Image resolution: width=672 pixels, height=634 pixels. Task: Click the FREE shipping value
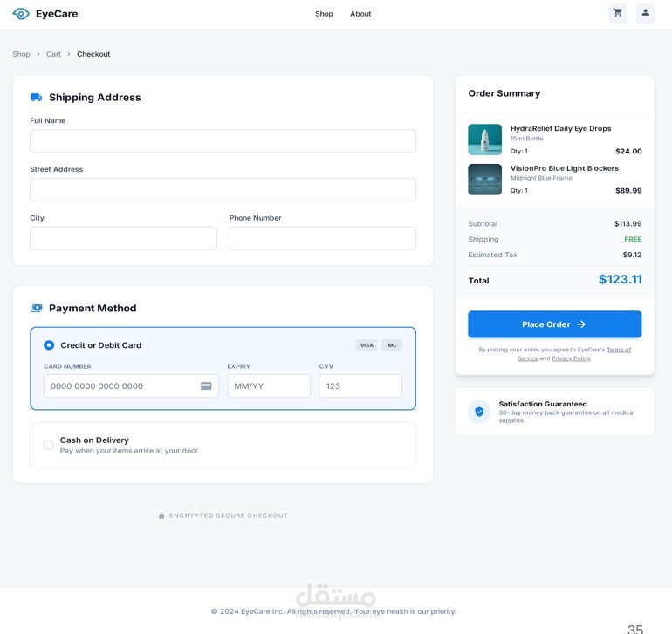(633, 239)
